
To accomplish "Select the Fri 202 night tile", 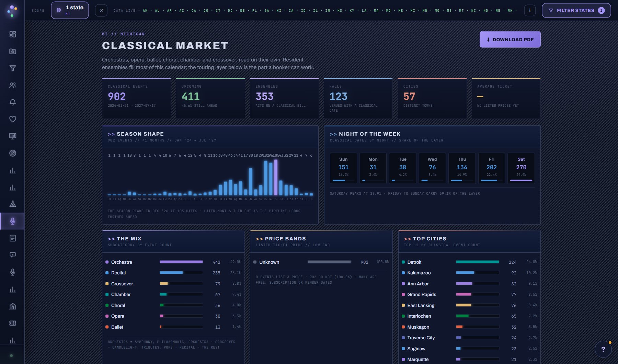I will [x=492, y=168].
